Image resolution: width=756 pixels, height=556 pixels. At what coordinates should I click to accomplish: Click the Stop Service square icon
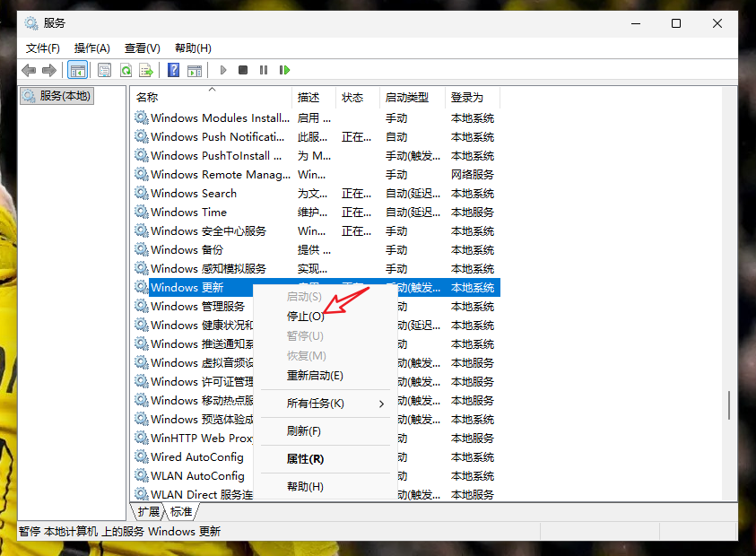243,71
